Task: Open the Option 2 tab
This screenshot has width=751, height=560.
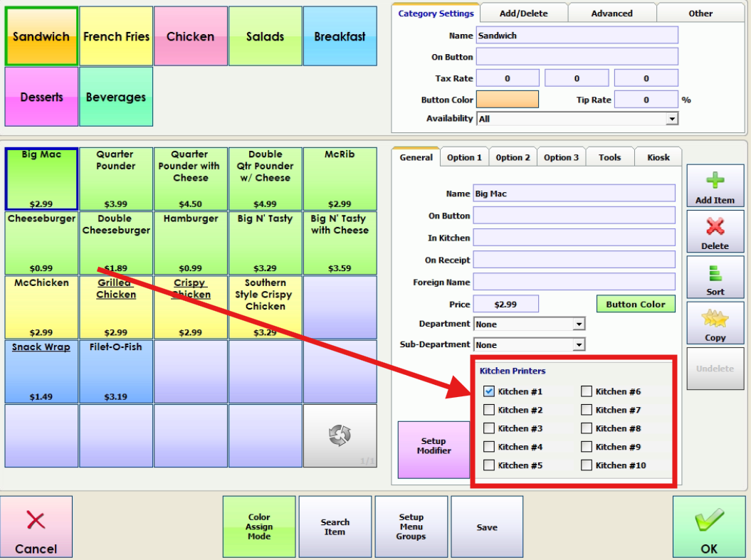Action: click(x=513, y=157)
